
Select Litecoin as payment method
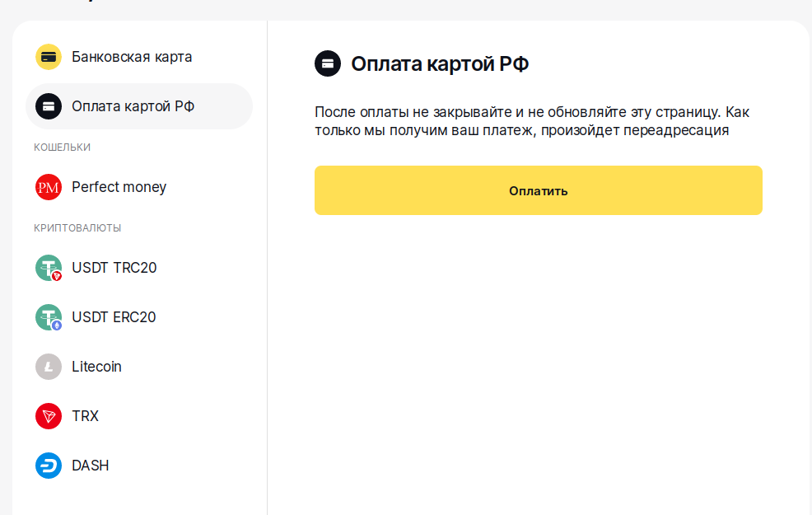(x=96, y=367)
